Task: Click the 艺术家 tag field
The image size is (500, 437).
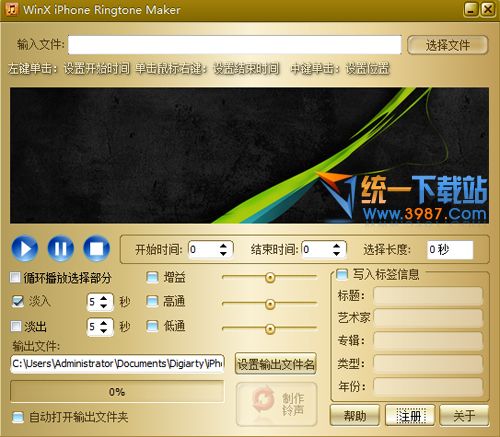Action: click(x=428, y=318)
